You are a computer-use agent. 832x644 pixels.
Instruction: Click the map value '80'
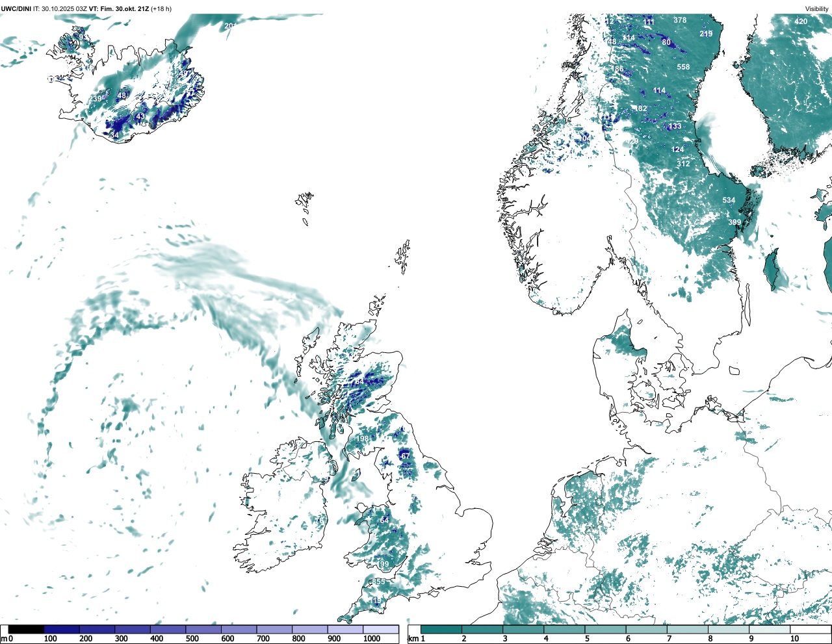tap(666, 42)
